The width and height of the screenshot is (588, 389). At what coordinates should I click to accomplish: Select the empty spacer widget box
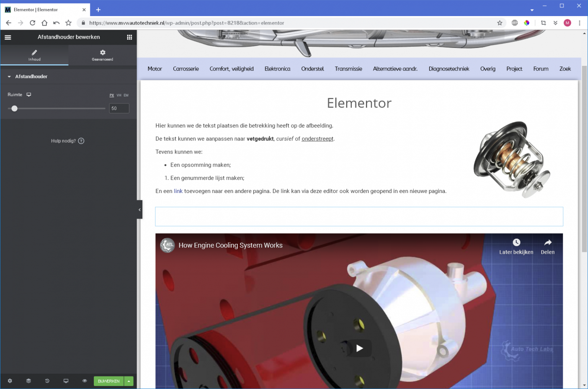[359, 217]
